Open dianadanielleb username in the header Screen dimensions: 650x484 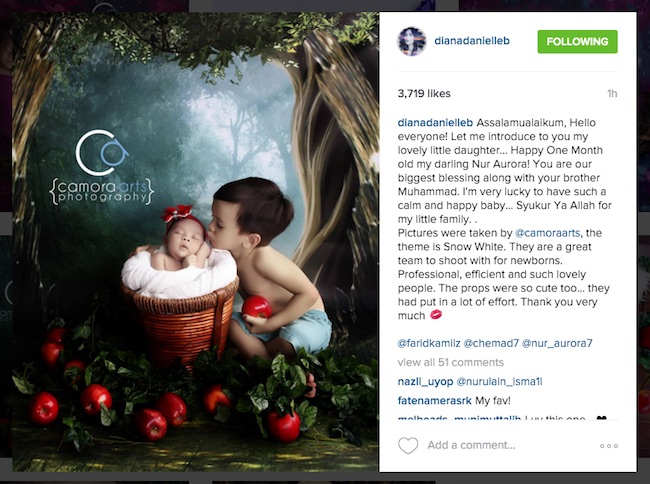tap(472, 41)
